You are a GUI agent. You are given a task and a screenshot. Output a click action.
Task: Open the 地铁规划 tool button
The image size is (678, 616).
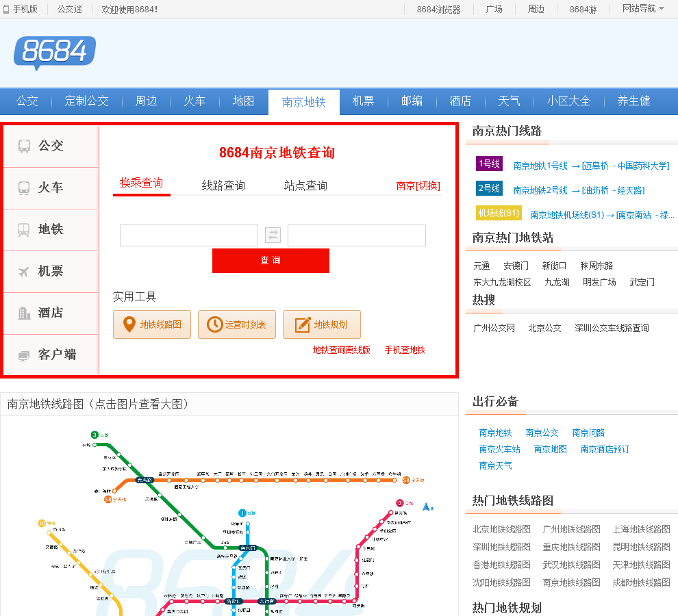point(322,324)
